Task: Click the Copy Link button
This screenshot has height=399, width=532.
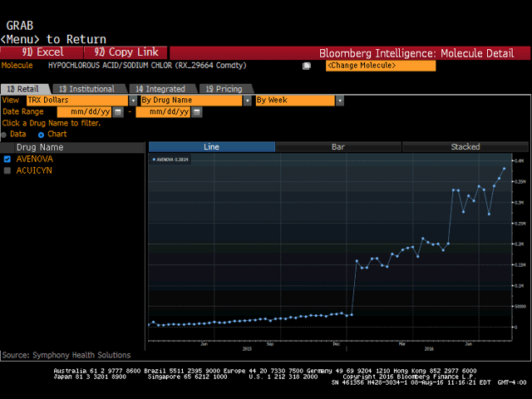Action: (x=126, y=52)
